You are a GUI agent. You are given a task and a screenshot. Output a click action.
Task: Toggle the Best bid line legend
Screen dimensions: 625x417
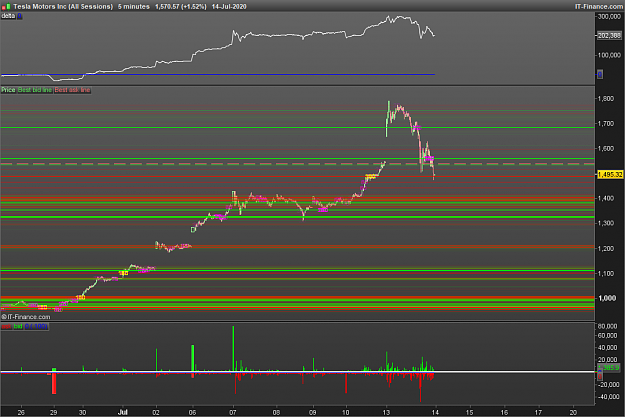(x=35, y=90)
